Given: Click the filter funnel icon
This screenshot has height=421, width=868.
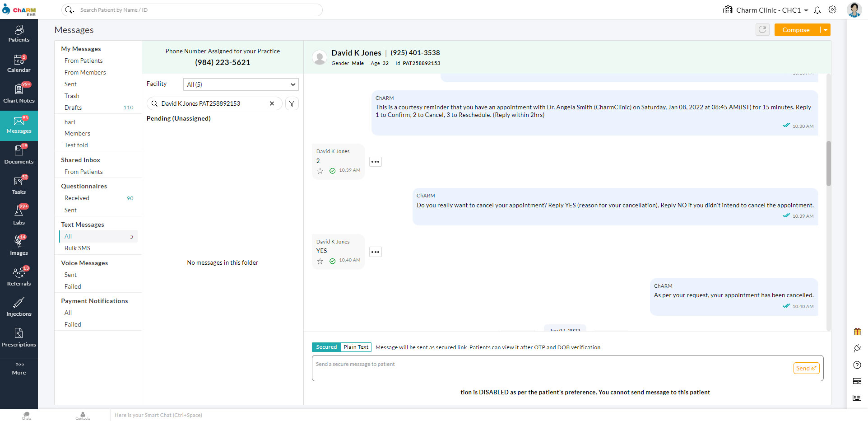Looking at the screenshot, I should click(x=292, y=103).
